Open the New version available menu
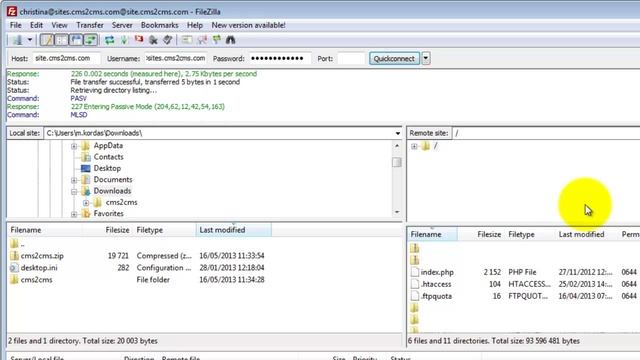 click(248, 25)
